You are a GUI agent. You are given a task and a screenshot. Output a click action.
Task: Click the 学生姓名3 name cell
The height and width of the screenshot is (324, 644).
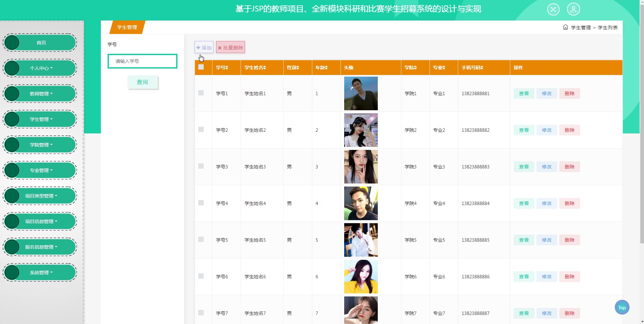pyautogui.click(x=255, y=167)
